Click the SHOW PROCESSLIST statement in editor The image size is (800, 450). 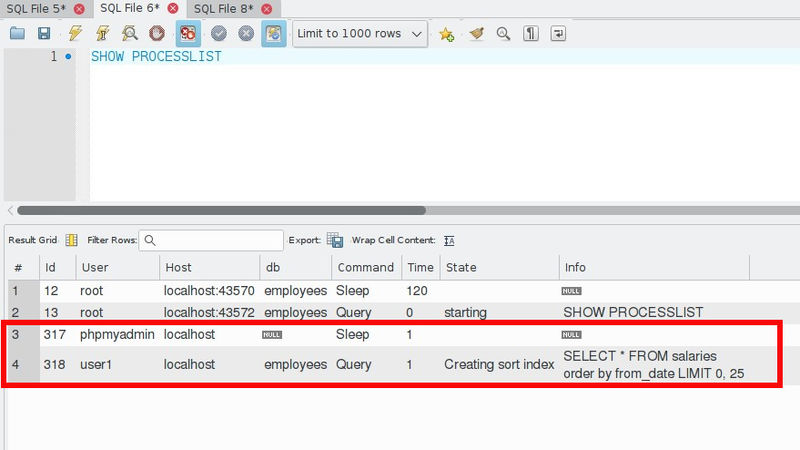tap(156, 56)
